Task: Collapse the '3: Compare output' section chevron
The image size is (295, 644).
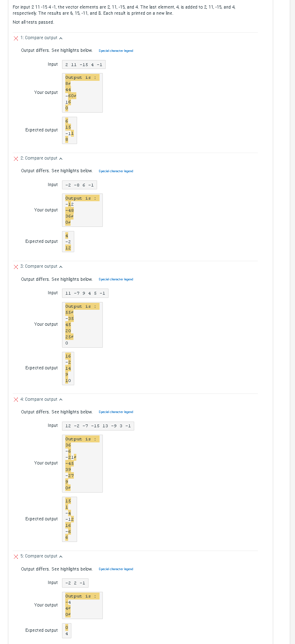Action: (60, 266)
